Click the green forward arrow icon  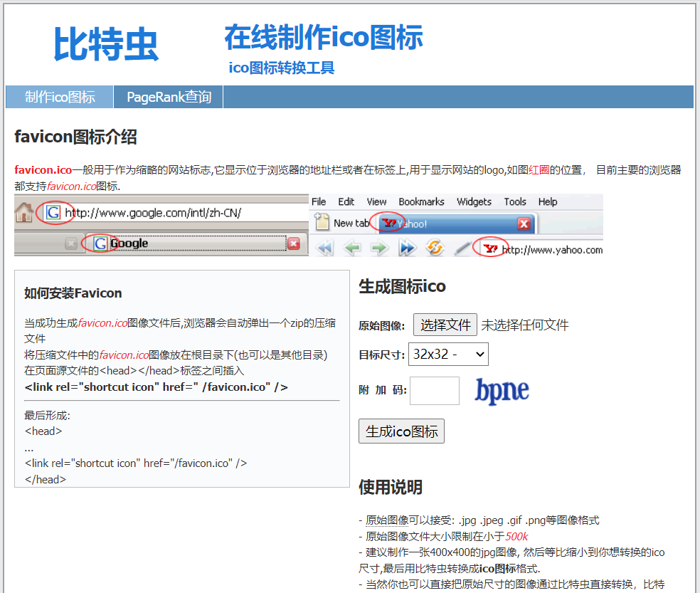pyautogui.click(x=379, y=247)
